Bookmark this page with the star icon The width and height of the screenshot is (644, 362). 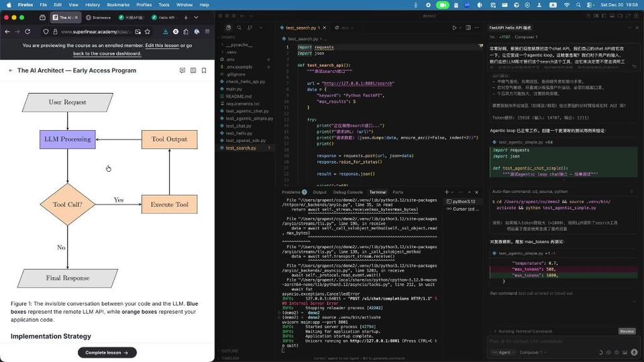coord(148,32)
